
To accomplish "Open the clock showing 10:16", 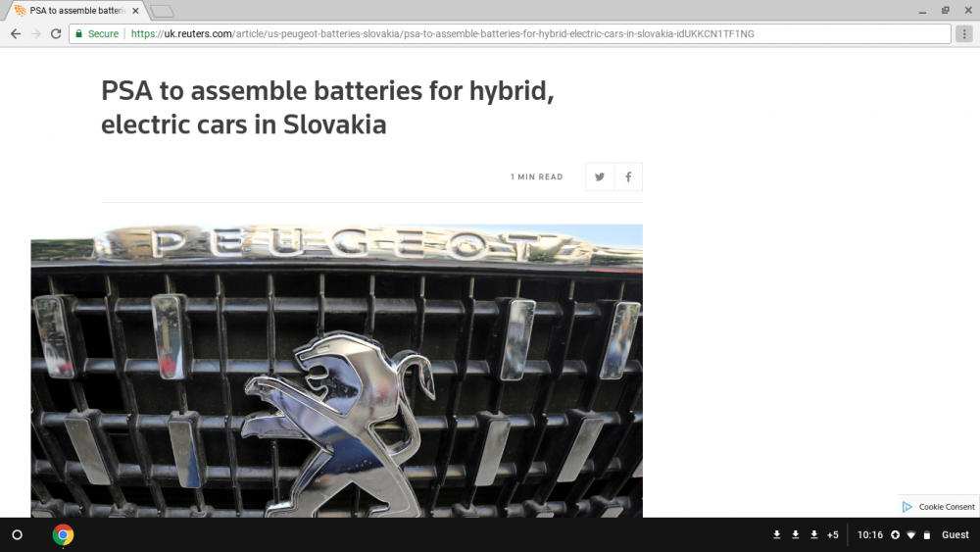I will point(870,534).
